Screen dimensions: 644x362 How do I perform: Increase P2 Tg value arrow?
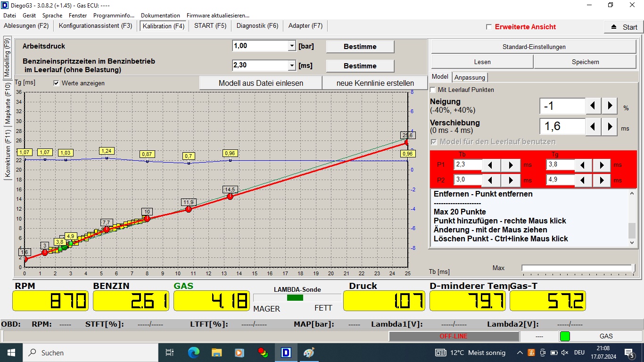click(x=602, y=180)
